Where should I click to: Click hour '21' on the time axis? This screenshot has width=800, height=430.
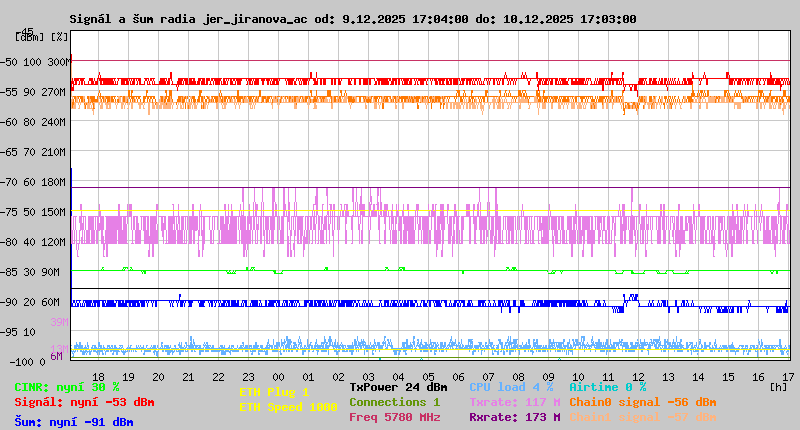click(188, 377)
